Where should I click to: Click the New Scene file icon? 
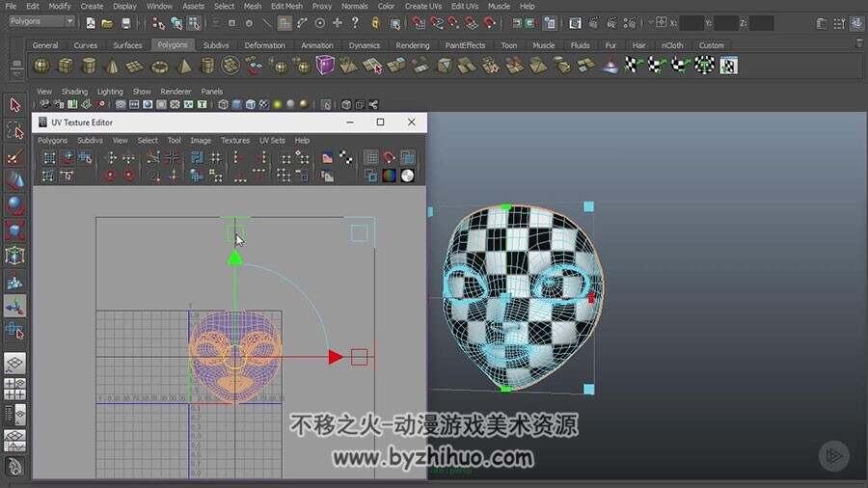pos(91,23)
